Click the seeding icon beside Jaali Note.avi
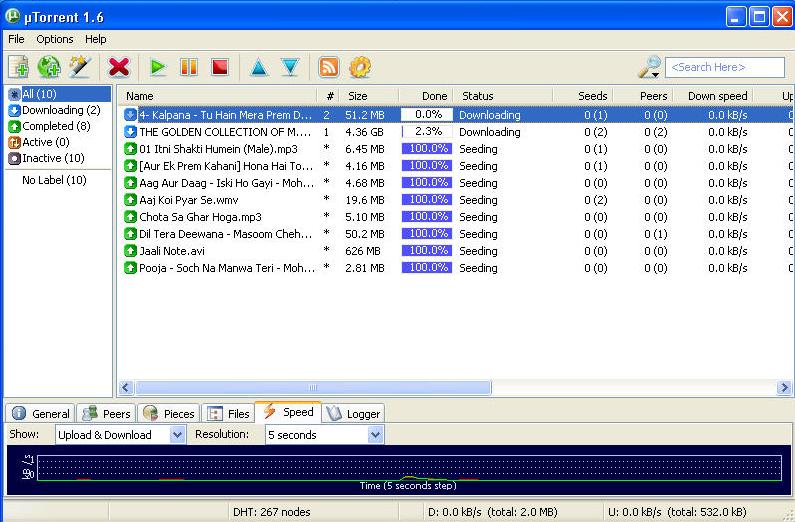Image resolution: width=795 pixels, height=522 pixels. (x=130, y=251)
